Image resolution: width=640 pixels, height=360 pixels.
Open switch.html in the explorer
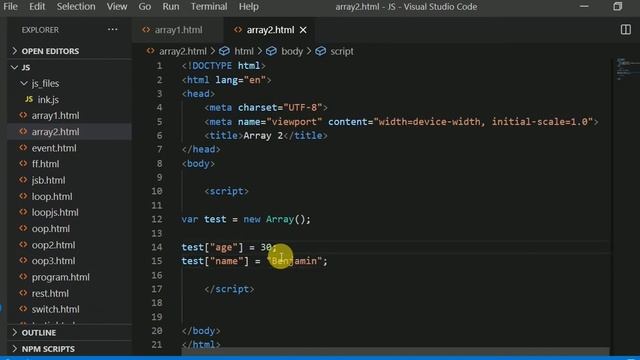tap(69, 309)
